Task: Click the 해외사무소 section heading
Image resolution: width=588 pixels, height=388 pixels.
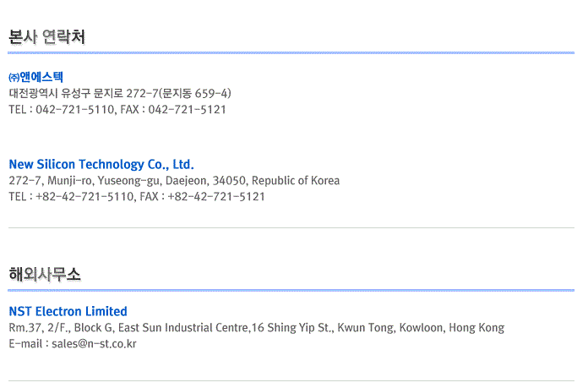Action: [45, 274]
